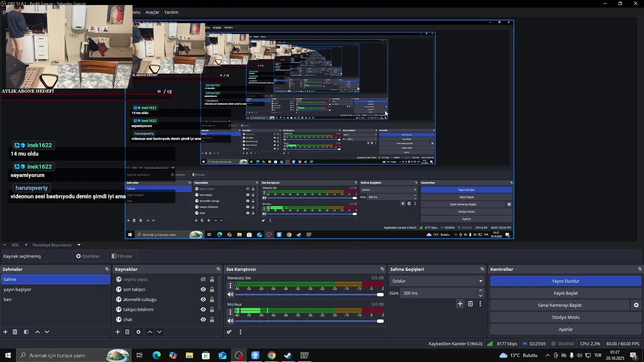Screen dimensions: 644x362
Task: Open virtual camera settings gear
Action: (636, 305)
